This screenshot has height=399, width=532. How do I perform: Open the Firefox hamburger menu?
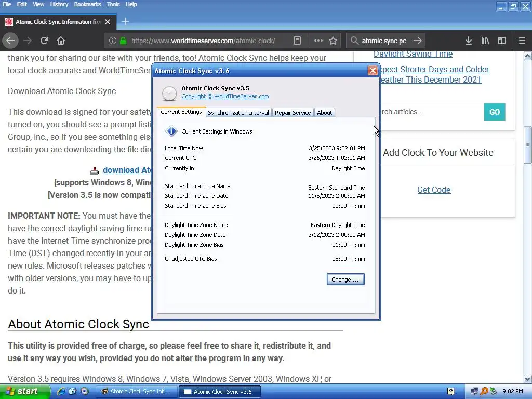522,41
